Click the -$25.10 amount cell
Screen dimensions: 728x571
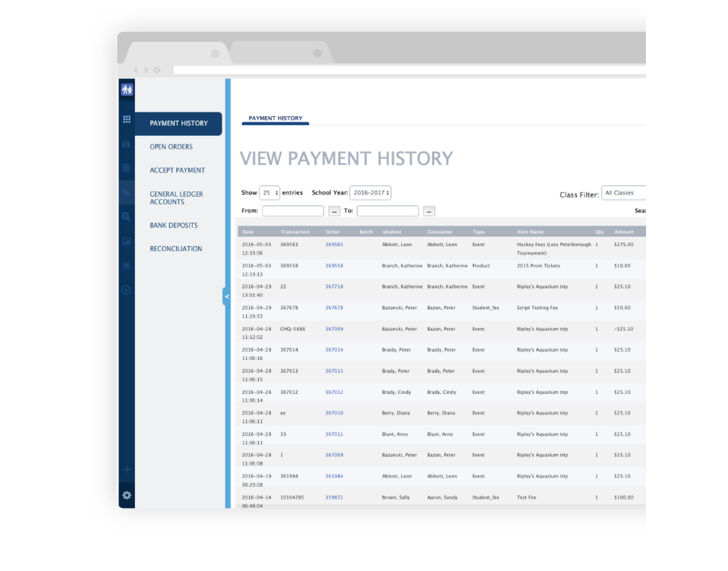coord(623,329)
